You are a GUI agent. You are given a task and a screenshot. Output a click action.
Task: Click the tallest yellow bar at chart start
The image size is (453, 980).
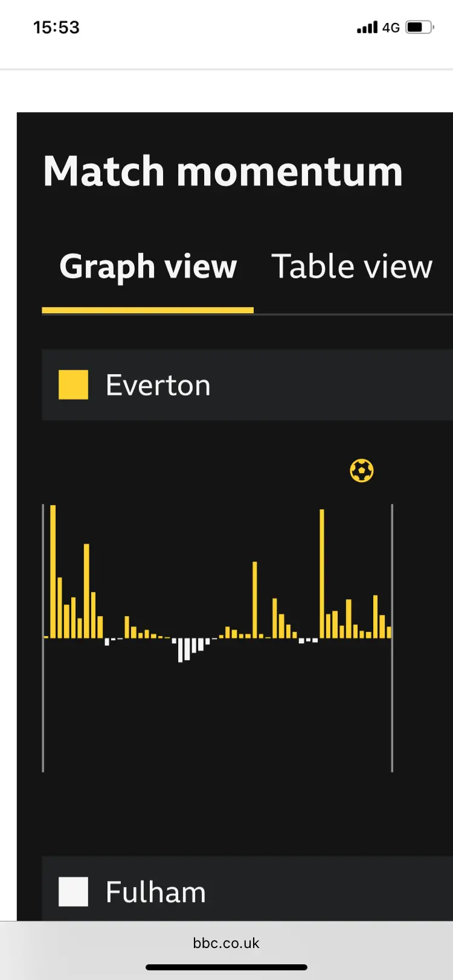[53, 570]
